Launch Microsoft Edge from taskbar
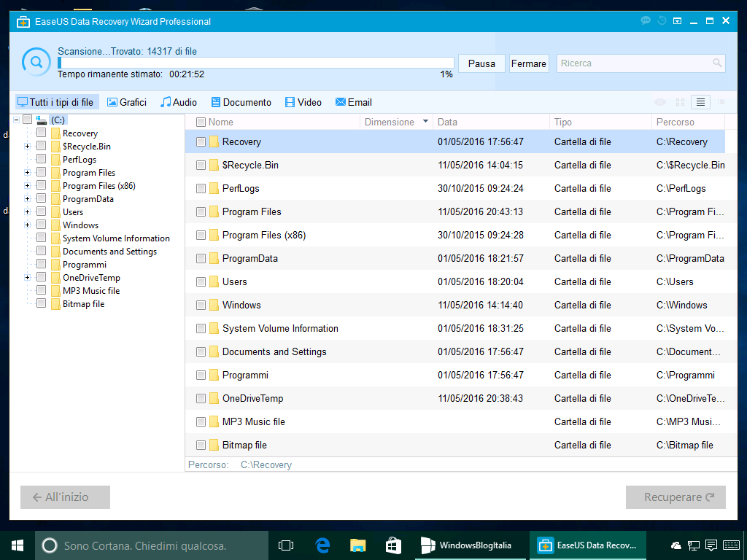This screenshot has width=747, height=560. tap(322, 545)
